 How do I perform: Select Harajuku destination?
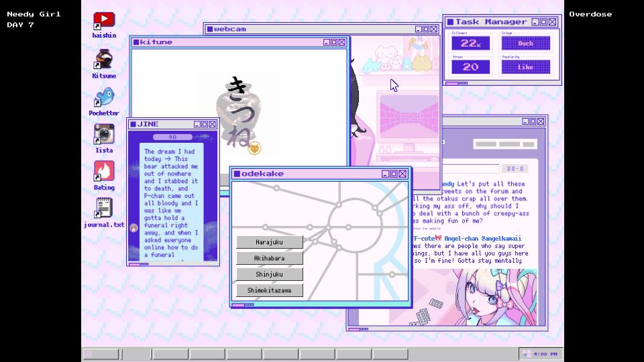(x=269, y=242)
